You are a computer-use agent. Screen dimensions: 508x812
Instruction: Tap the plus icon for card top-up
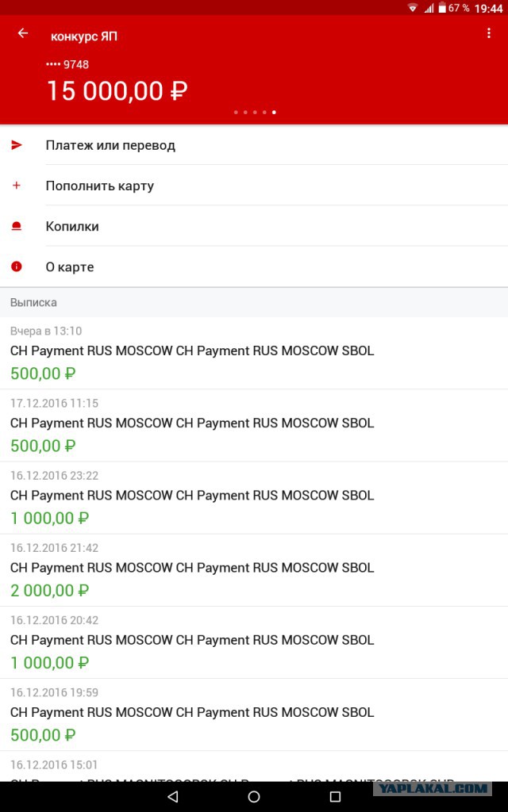[x=17, y=186]
